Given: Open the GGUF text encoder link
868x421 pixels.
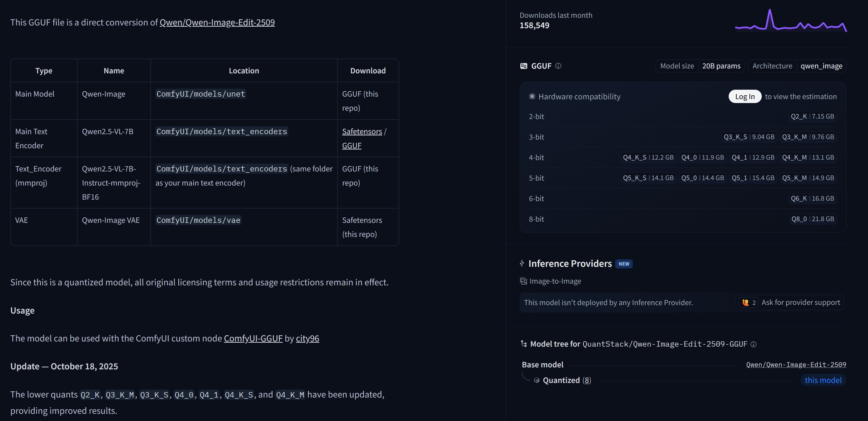Looking at the screenshot, I should click(351, 146).
